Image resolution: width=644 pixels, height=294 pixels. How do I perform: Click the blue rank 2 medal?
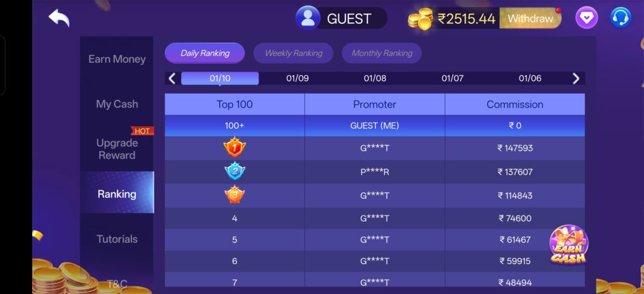[235, 171]
